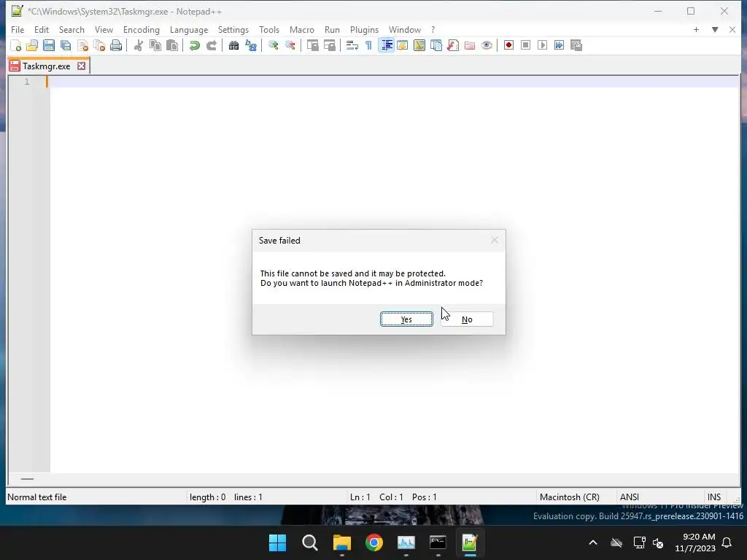Open the View menu

[x=104, y=29]
